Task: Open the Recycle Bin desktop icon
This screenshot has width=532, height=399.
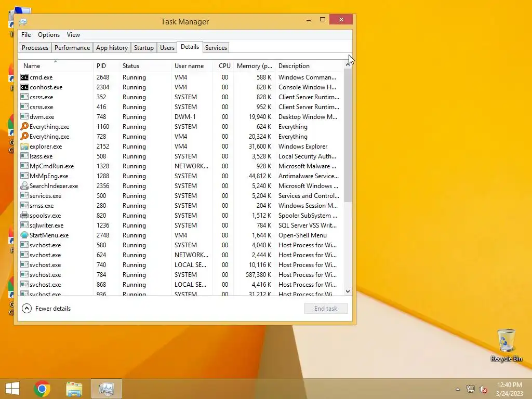Action: pyautogui.click(x=506, y=345)
